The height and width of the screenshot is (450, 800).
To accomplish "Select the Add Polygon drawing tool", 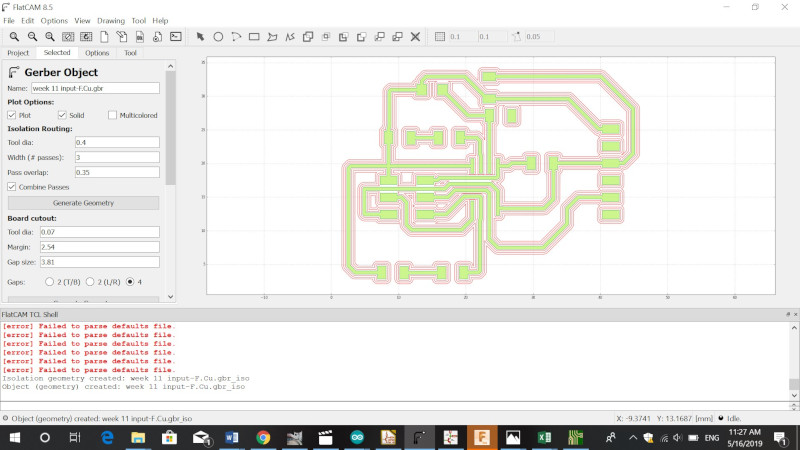I will (x=272, y=37).
